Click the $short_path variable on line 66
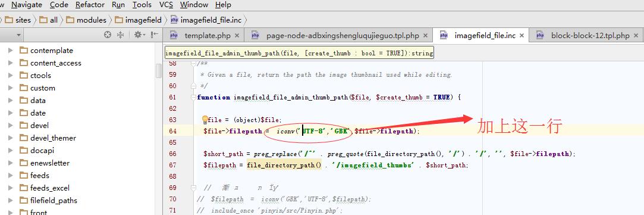Image resolution: width=644 pixels, height=215 pixels. click(224, 154)
